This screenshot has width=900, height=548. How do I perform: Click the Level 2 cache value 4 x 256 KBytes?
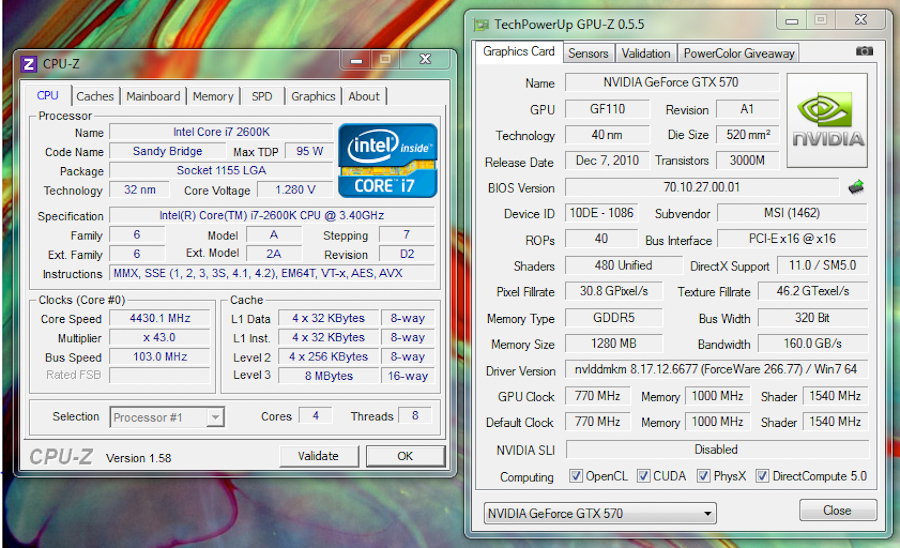tap(329, 356)
